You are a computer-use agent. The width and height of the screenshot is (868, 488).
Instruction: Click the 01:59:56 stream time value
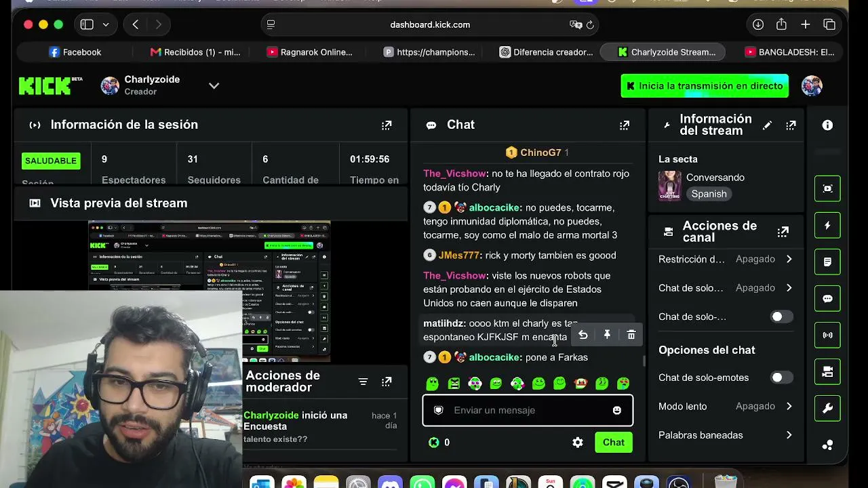click(370, 159)
